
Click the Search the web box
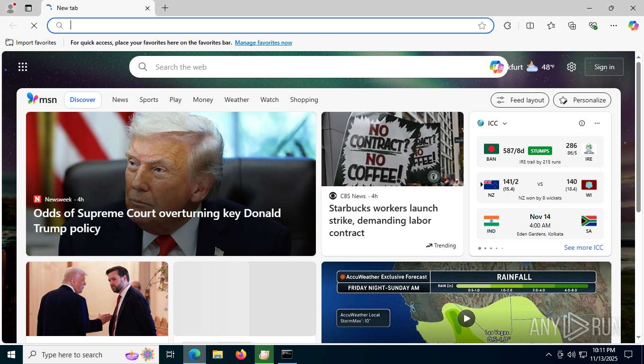[x=317, y=67]
